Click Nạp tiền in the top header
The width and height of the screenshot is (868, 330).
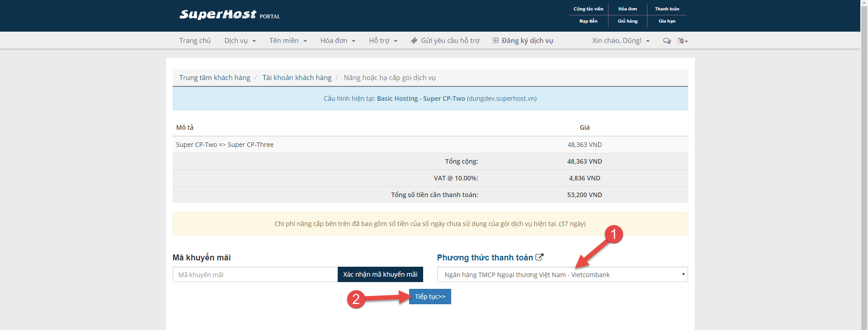[588, 21]
